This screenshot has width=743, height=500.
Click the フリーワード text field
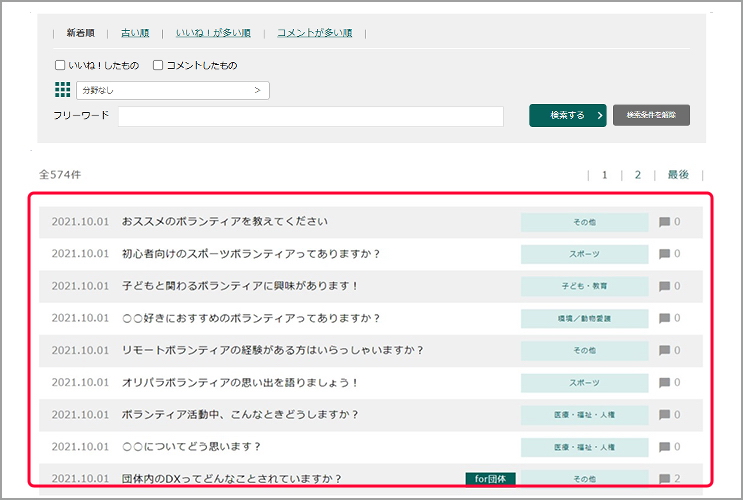tap(310, 116)
